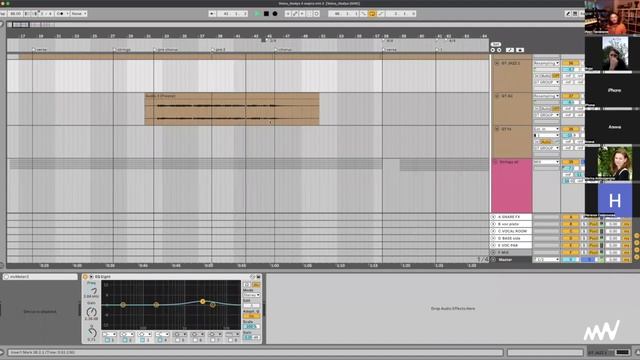Toggle the EQ Eight Adaptive Q On button
The image size is (640, 360).
coord(251,316)
